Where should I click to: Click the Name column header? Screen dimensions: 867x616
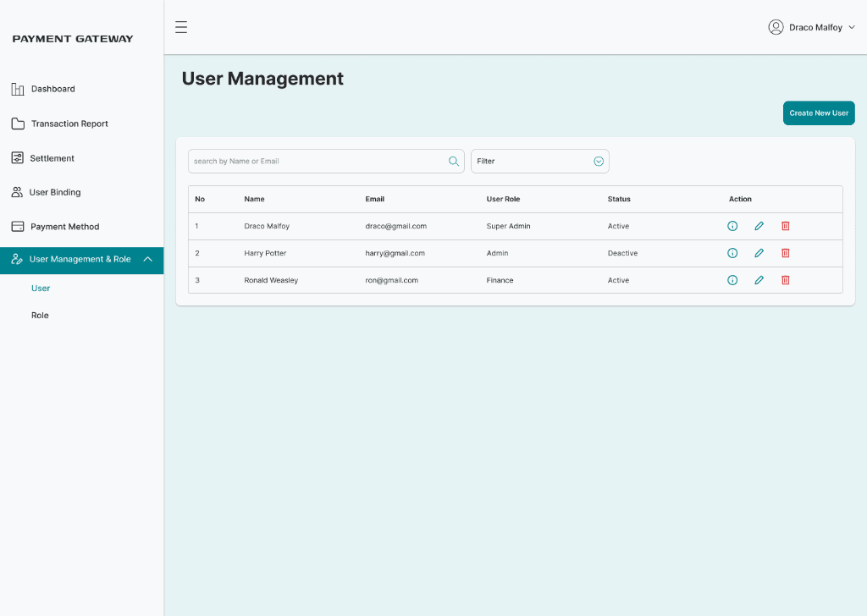(x=254, y=199)
